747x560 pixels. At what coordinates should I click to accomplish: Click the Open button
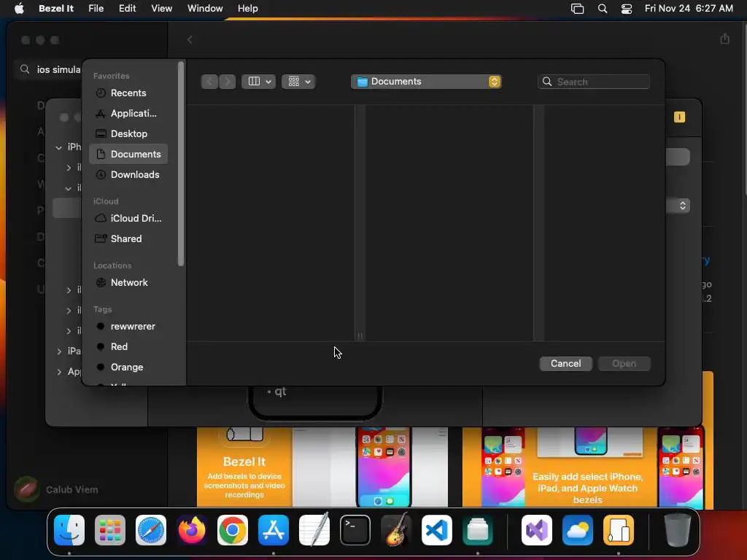point(624,364)
